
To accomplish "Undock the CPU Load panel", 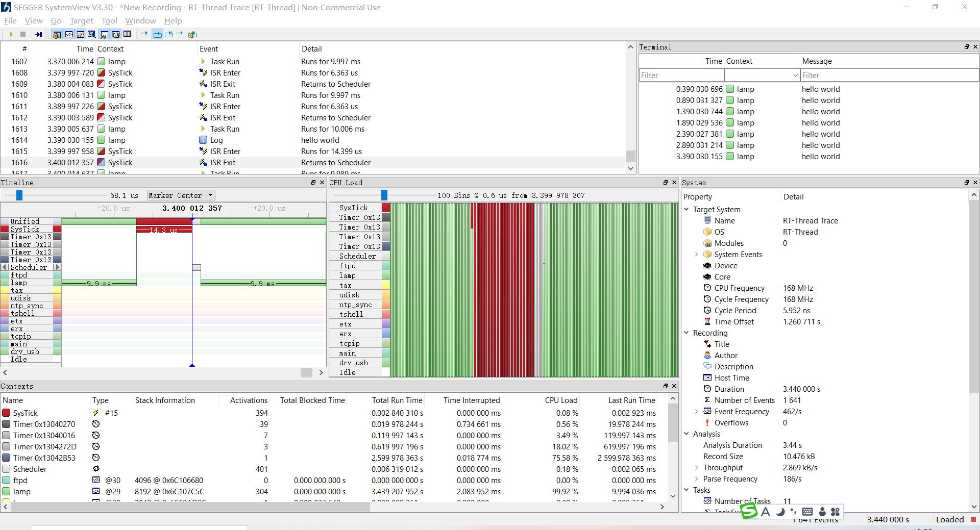I will pyautogui.click(x=665, y=182).
